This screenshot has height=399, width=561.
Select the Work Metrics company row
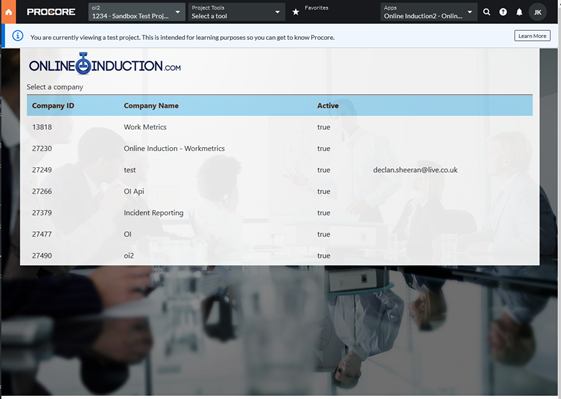[280, 127]
